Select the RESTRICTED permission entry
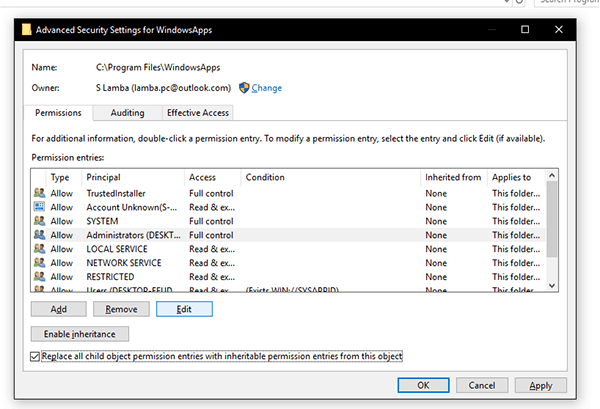600x409 pixels. [288, 277]
